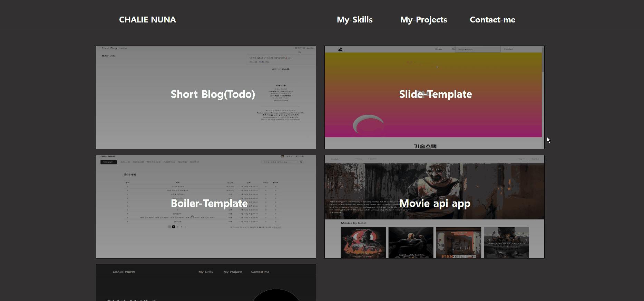Go to the My-Projects section
The image size is (644, 301).
(423, 20)
